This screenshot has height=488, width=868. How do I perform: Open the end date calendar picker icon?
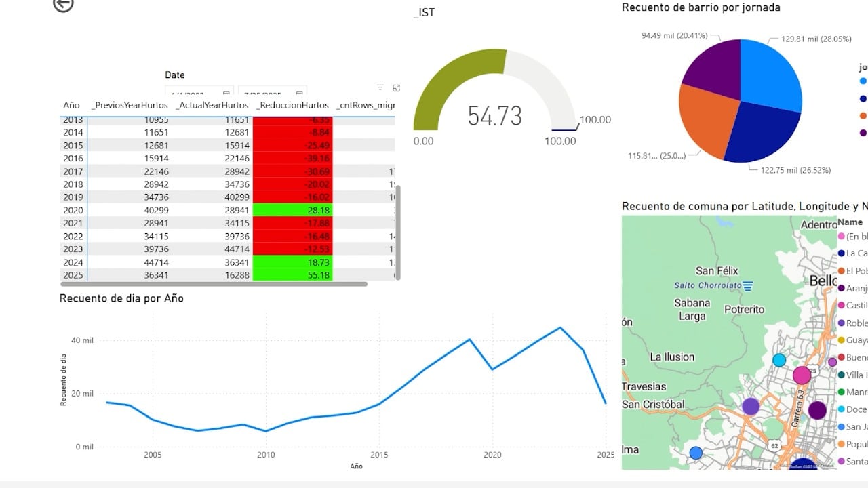tap(299, 94)
